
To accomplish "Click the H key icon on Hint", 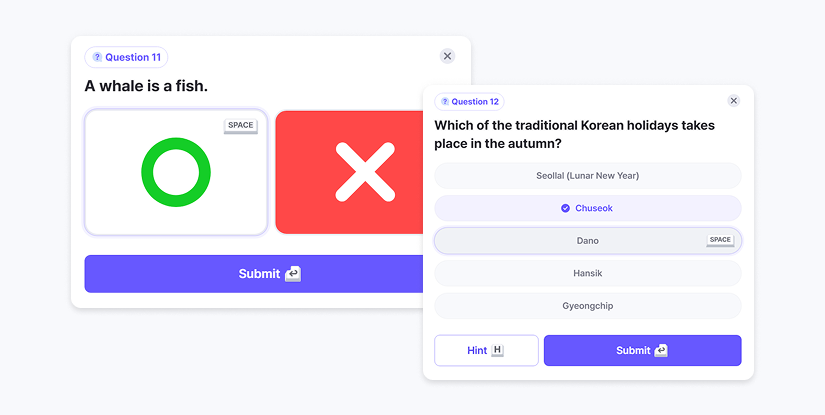I will click(x=498, y=351).
